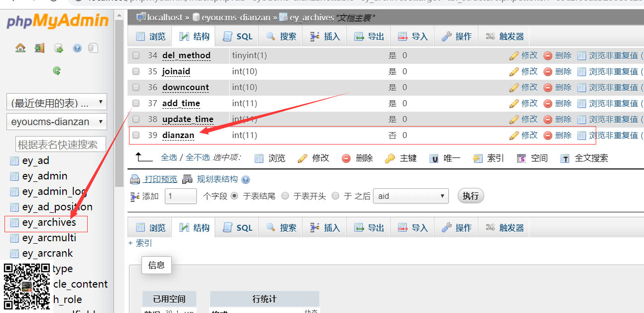Open ey_archives table in sidebar

(x=49, y=223)
